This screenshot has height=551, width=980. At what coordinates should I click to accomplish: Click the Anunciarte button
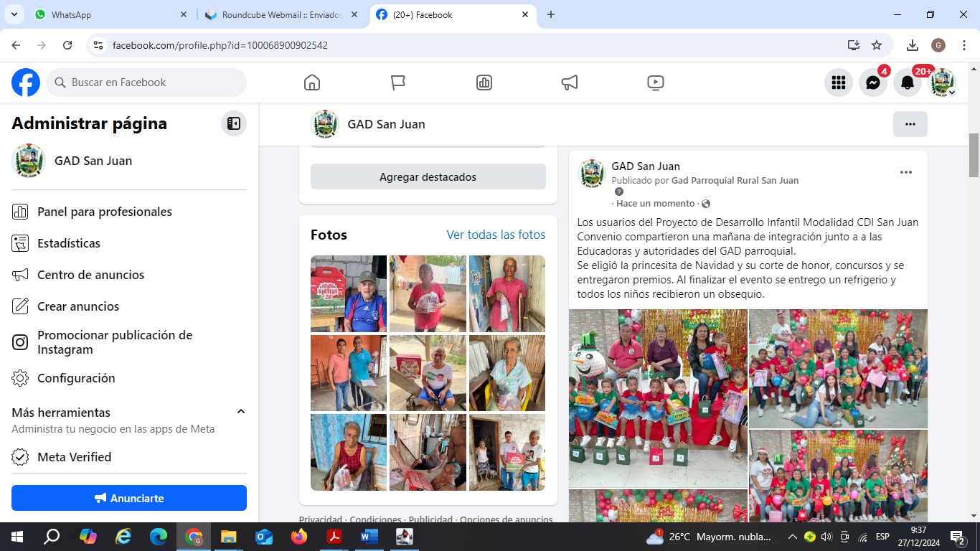click(x=129, y=498)
